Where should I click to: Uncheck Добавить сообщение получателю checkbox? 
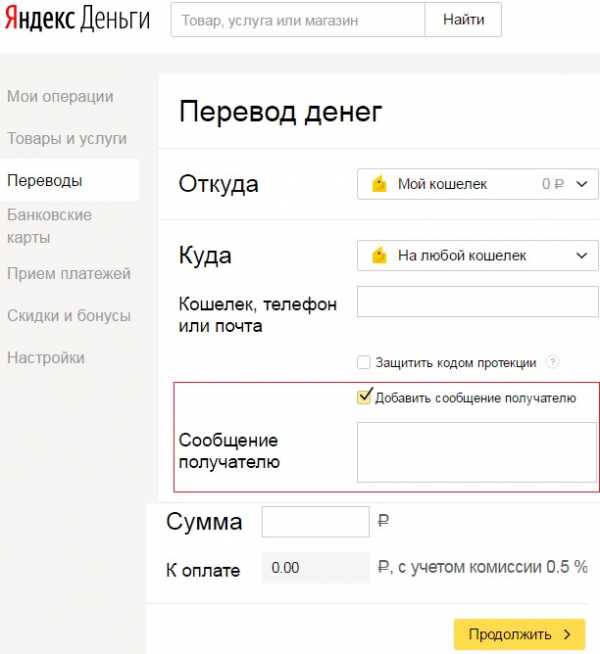364,397
